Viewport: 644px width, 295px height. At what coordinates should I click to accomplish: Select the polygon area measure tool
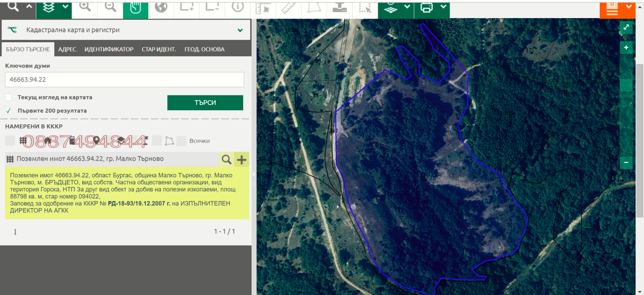tap(314, 8)
